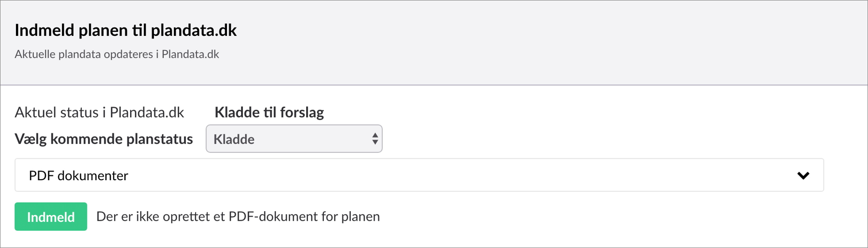Click the Aktuel status i Plandata.dk label

pos(99,112)
